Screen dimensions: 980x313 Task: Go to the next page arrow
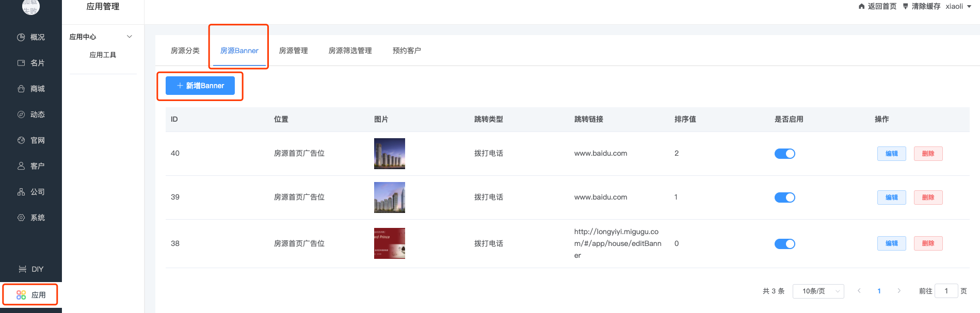click(899, 291)
